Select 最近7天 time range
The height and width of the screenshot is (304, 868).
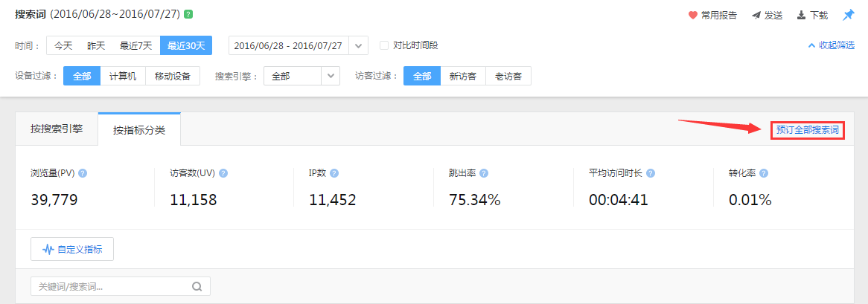[x=135, y=45]
